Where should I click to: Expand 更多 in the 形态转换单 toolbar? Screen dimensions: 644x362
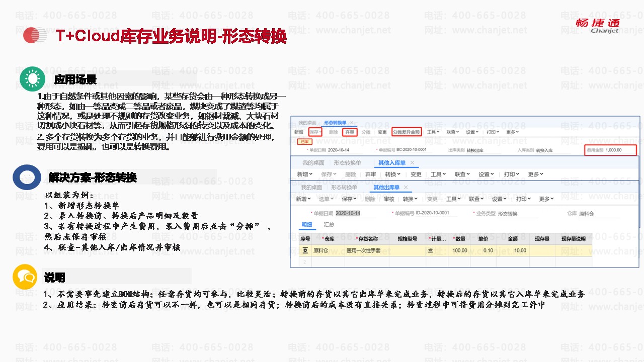(512, 132)
